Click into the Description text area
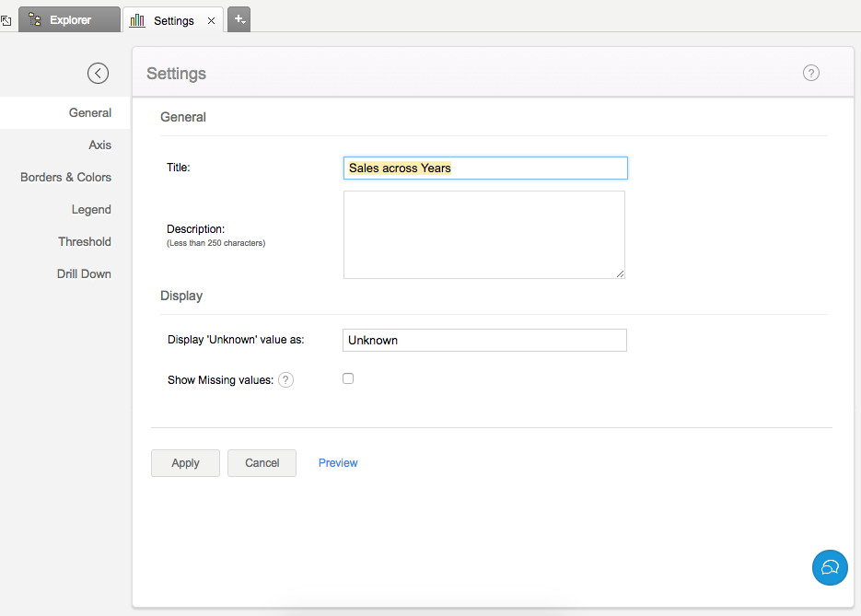 coord(483,235)
